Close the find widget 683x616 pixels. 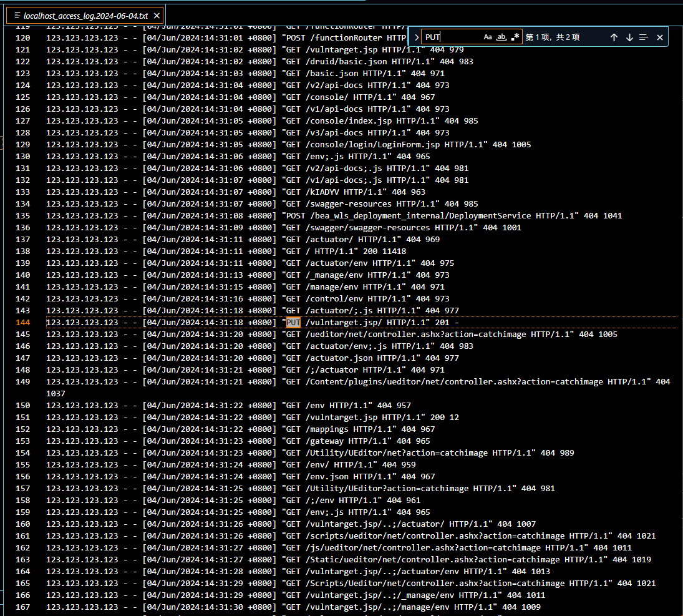click(x=660, y=37)
